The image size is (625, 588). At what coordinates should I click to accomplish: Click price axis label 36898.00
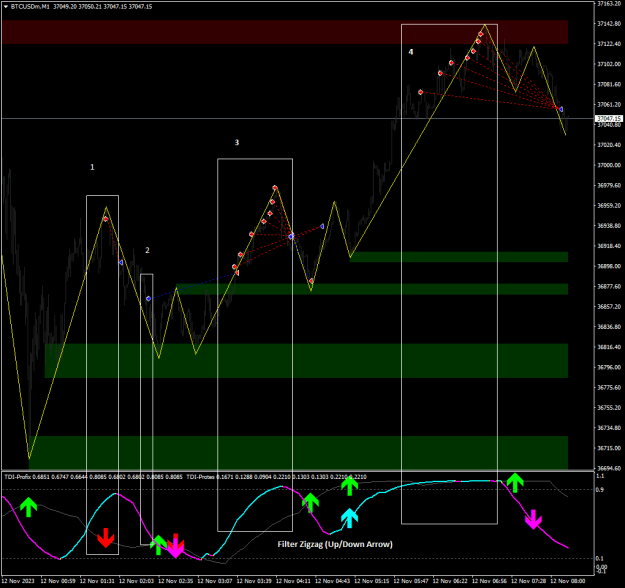(x=609, y=266)
